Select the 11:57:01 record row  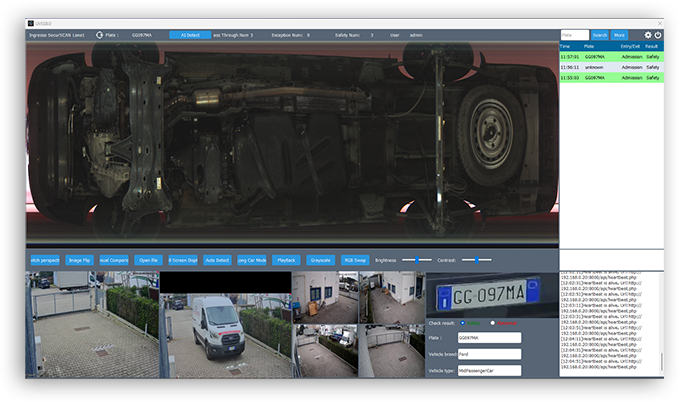(610, 57)
